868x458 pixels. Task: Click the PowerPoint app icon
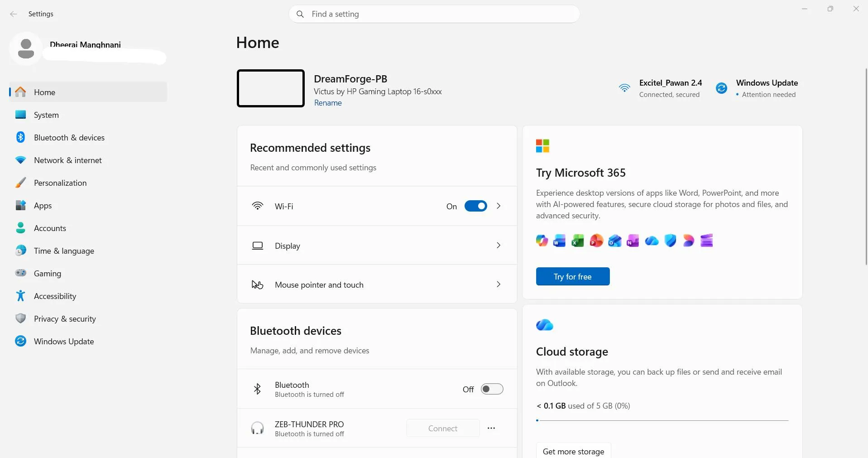[596, 241]
